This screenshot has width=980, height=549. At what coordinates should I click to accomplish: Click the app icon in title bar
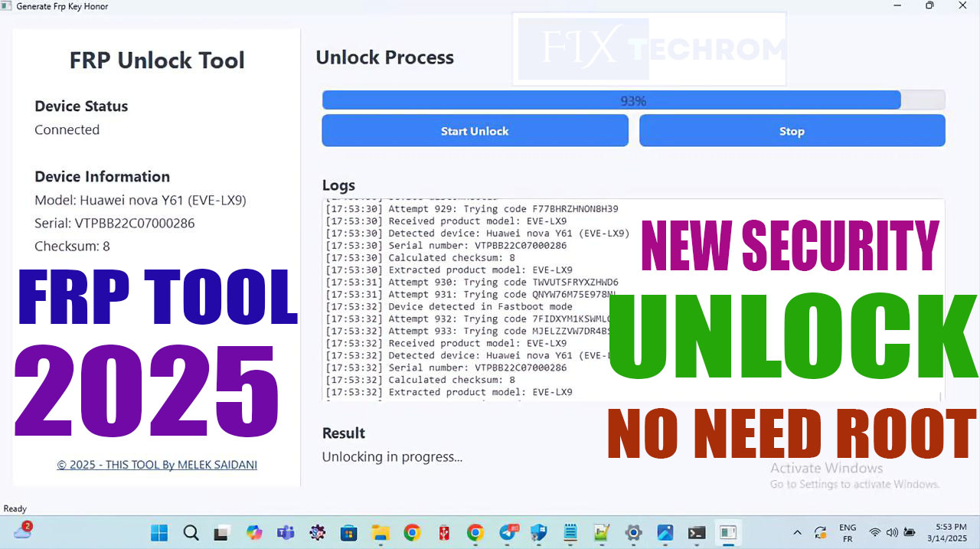coord(7,6)
